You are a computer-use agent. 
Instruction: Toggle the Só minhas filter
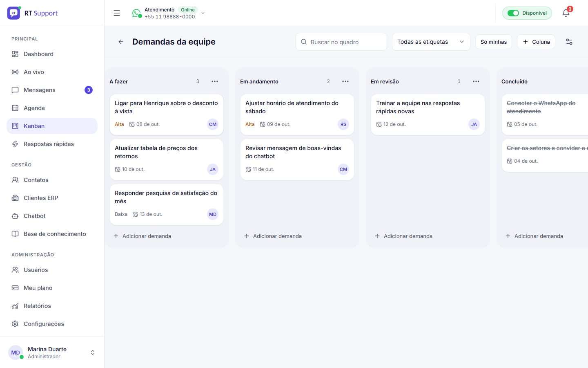click(494, 42)
